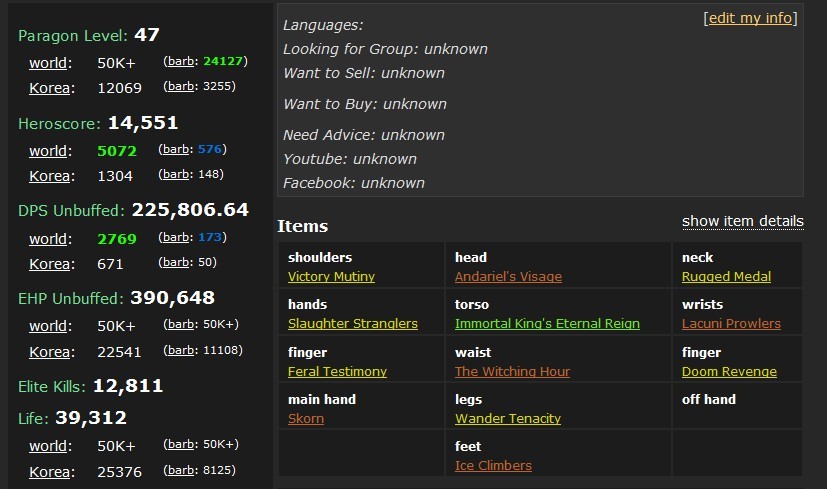Open Slaughter Stranglers hands item

point(353,323)
